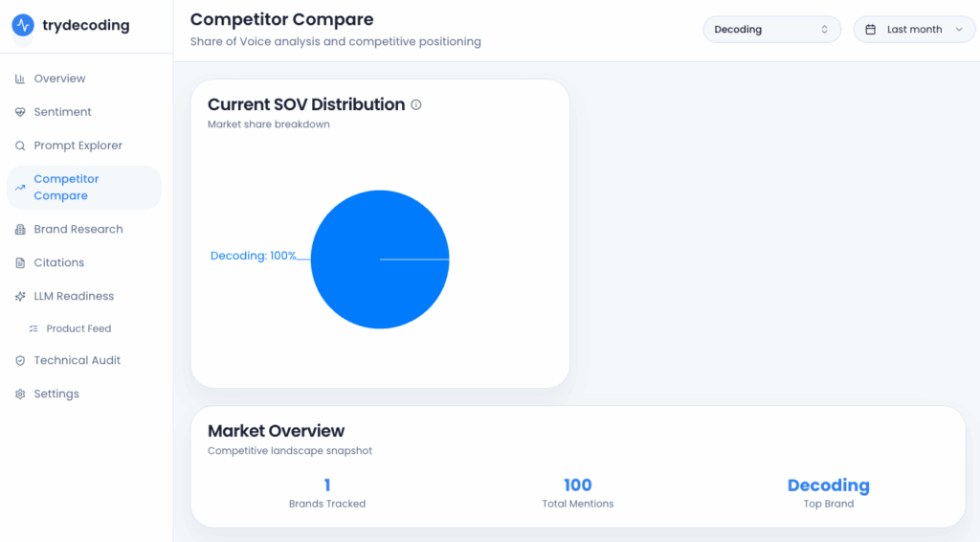The width and height of the screenshot is (980, 542).
Task: Click the trydecoding logo icon
Action: pyautogui.click(x=23, y=26)
